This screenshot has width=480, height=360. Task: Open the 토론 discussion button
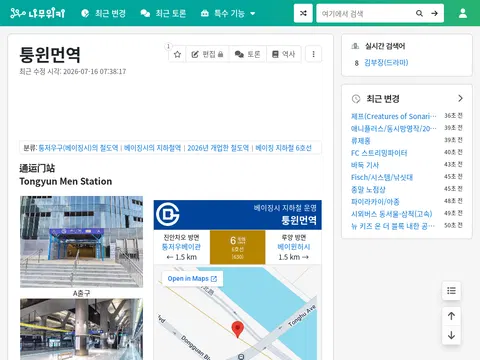coord(248,54)
